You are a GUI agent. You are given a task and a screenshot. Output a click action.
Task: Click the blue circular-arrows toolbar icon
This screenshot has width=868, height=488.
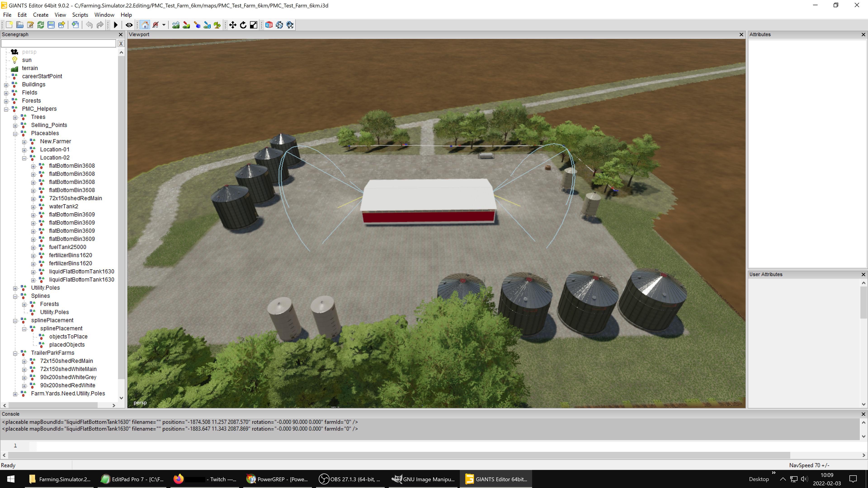point(279,25)
